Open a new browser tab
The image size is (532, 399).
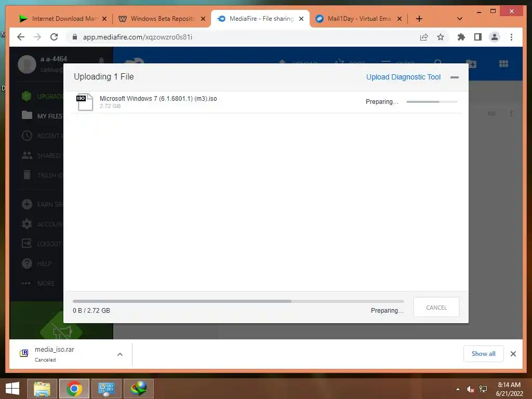(x=419, y=19)
